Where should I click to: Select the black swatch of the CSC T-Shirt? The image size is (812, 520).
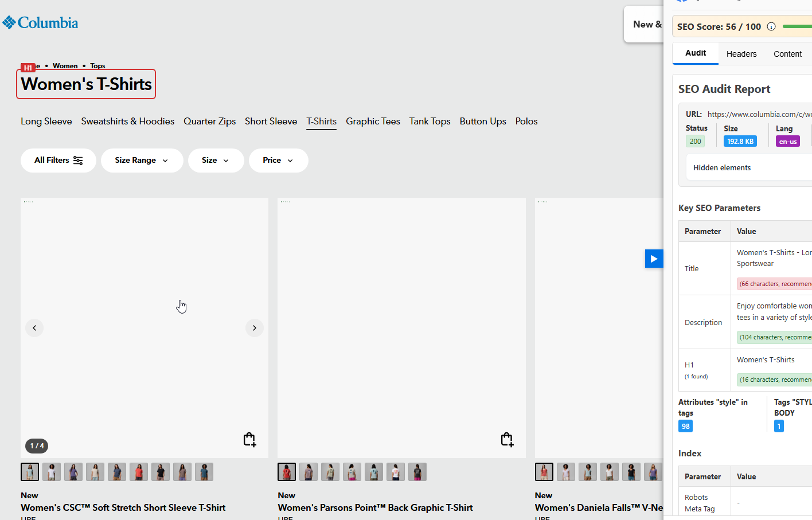pyautogui.click(x=161, y=472)
